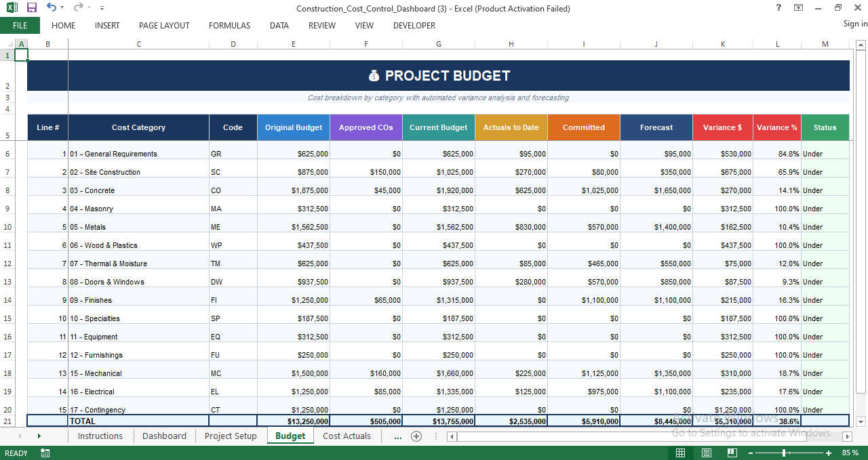Switch to Page Layout view in status bar
868x460 pixels.
[705, 453]
